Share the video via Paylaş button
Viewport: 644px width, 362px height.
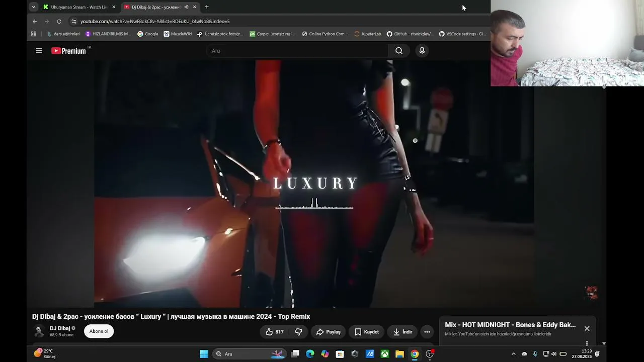click(x=329, y=332)
